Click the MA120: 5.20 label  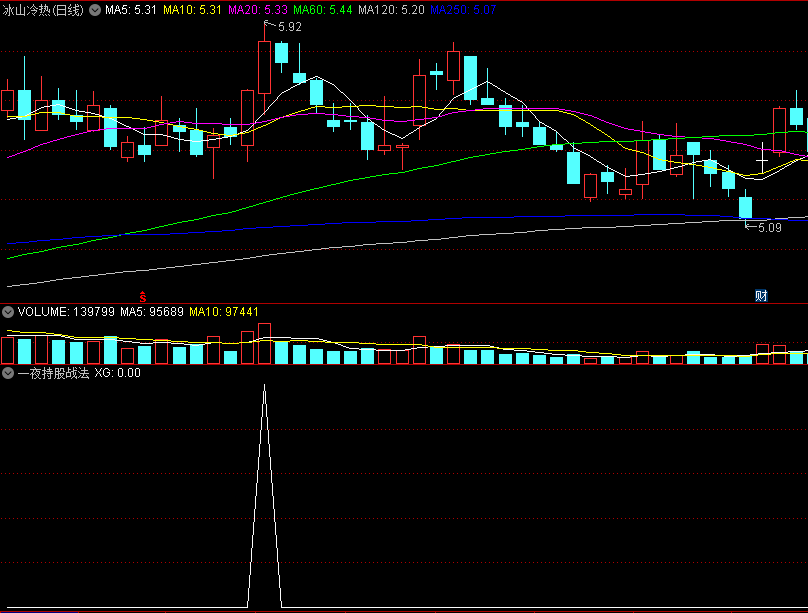(x=391, y=10)
